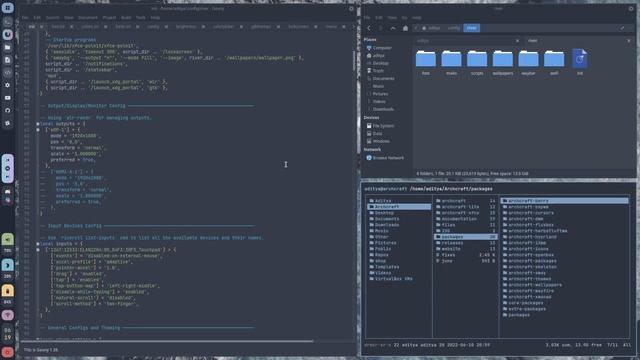Screen dimensions: 640x360
Task: Click the '.config' path bar button in Thunar
Action: click(453, 28)
